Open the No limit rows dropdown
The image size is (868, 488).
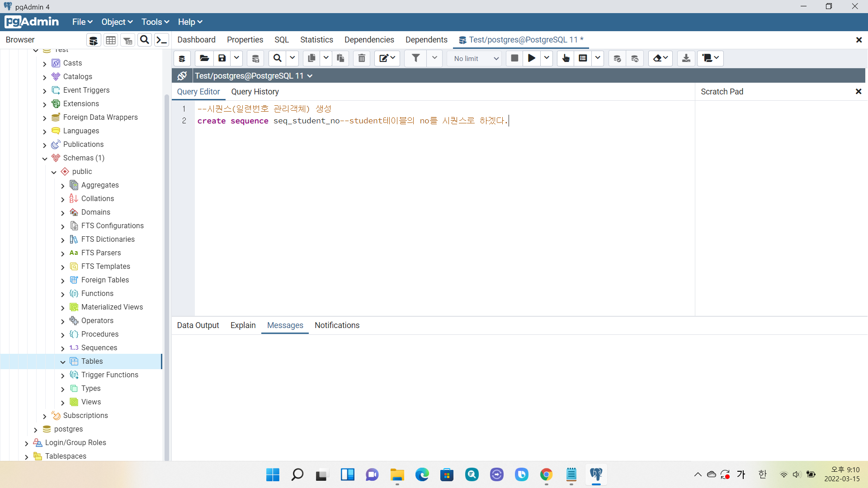[x=476, y=59]
